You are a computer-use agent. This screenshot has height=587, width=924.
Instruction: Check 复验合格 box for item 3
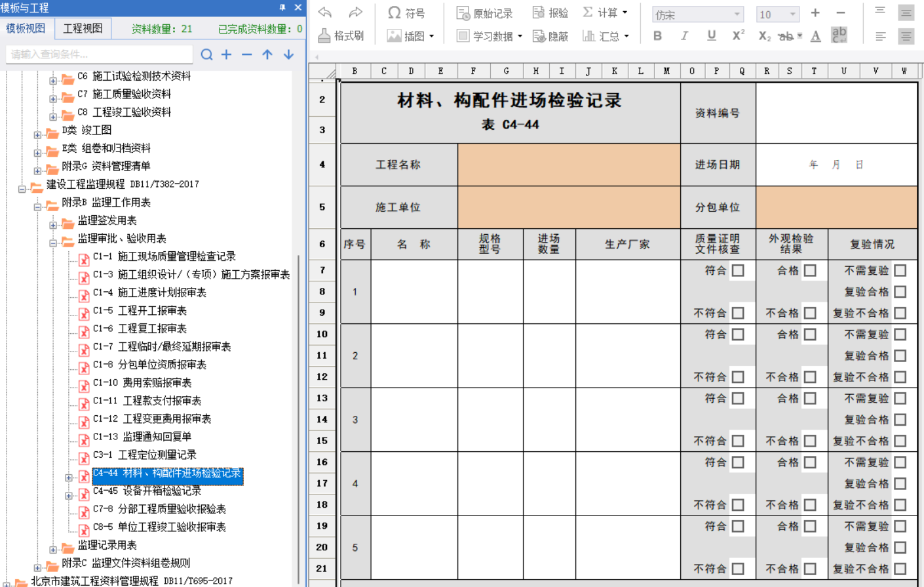(x=900, y=420)
